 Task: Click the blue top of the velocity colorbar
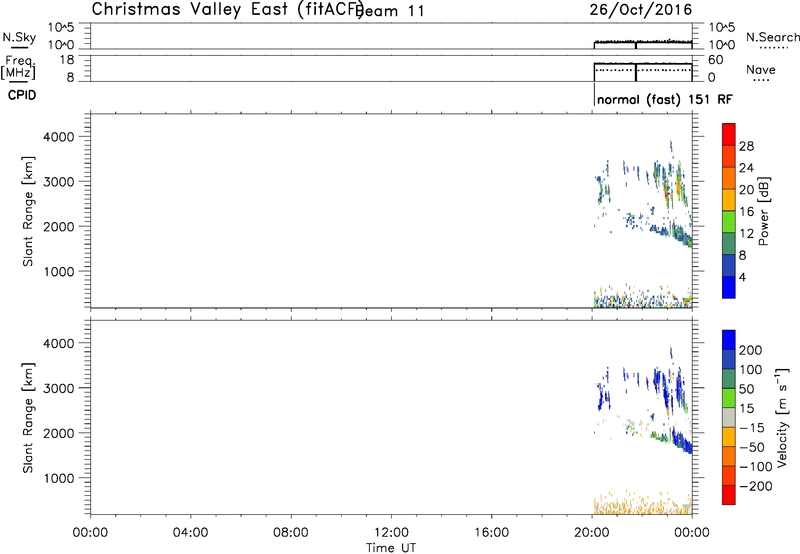tap(729, 340)
